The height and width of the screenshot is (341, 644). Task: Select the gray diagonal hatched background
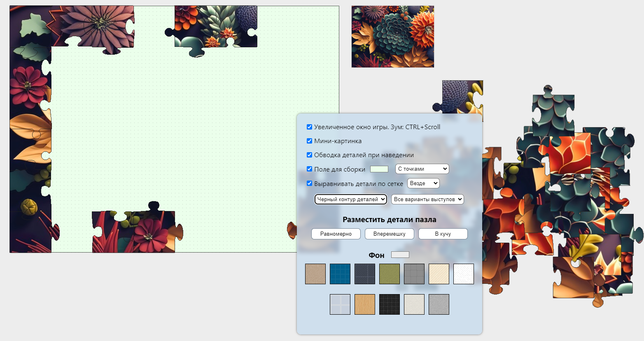(439, 304)
